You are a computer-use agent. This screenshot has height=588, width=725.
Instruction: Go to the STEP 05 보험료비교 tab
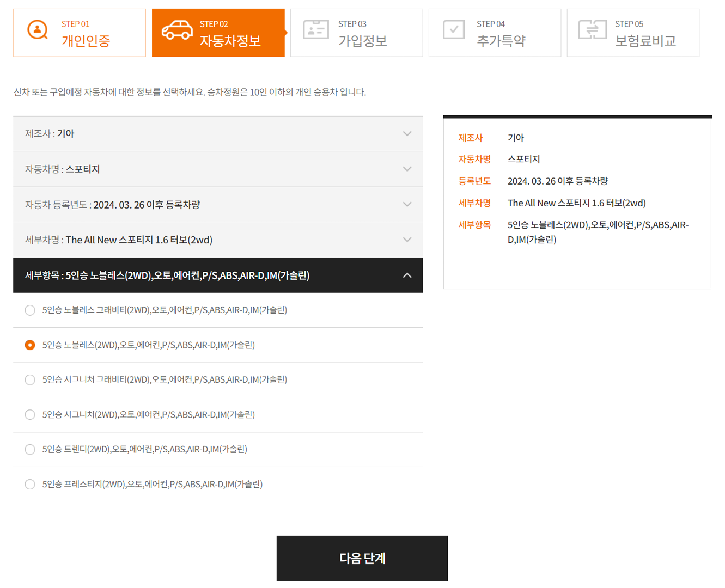[x=633, y=33]
